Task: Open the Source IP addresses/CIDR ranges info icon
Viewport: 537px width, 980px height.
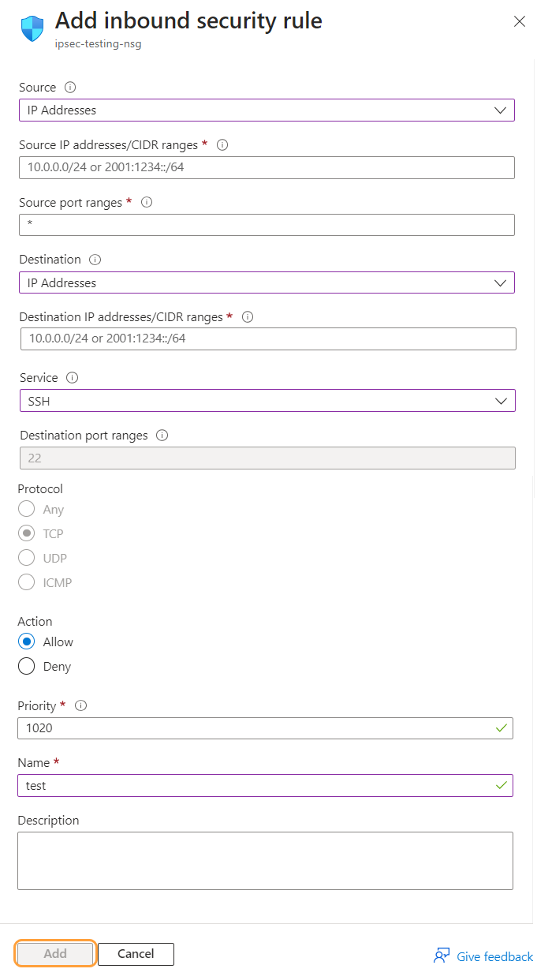Action: pyautogui.click(x=222, y=144)
